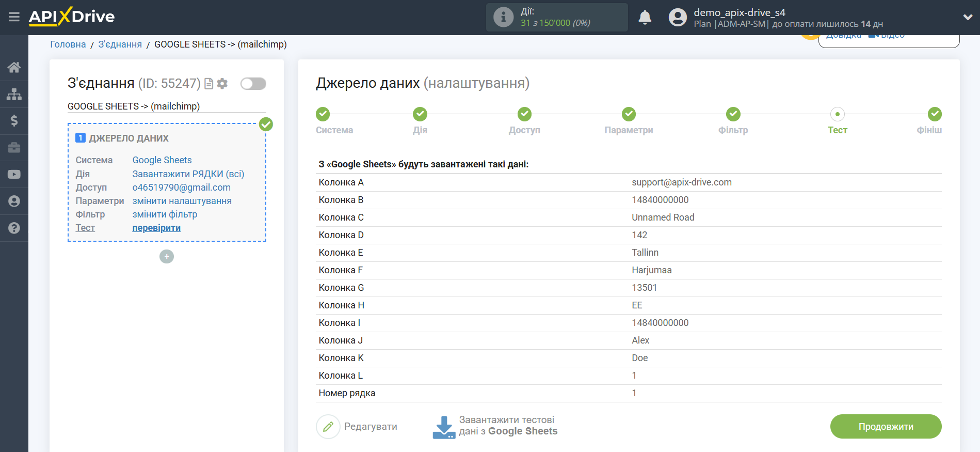Screen dimensions: 980x452
Task: Click the Колонка D value 142
Action: [x=639, y=235]
